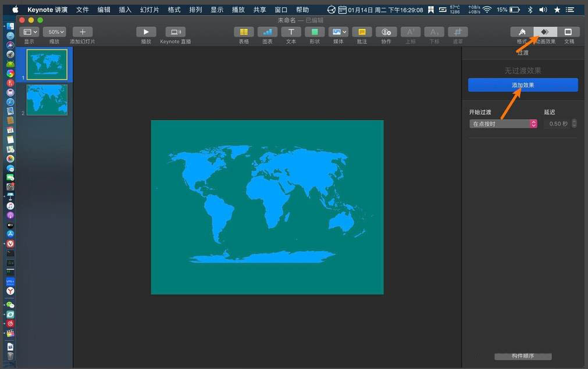This screenshot has width=588, height=369.
Task: Open the 窗口 menu
Action: tap(281, 10)
